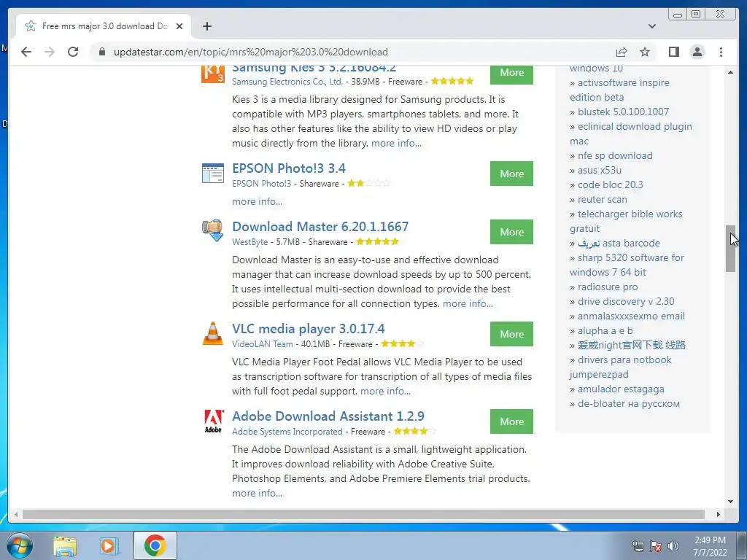This screenshot has width=747, height=560.
Task: Reload the page with the refresh icon
Action: click(73, 52)
